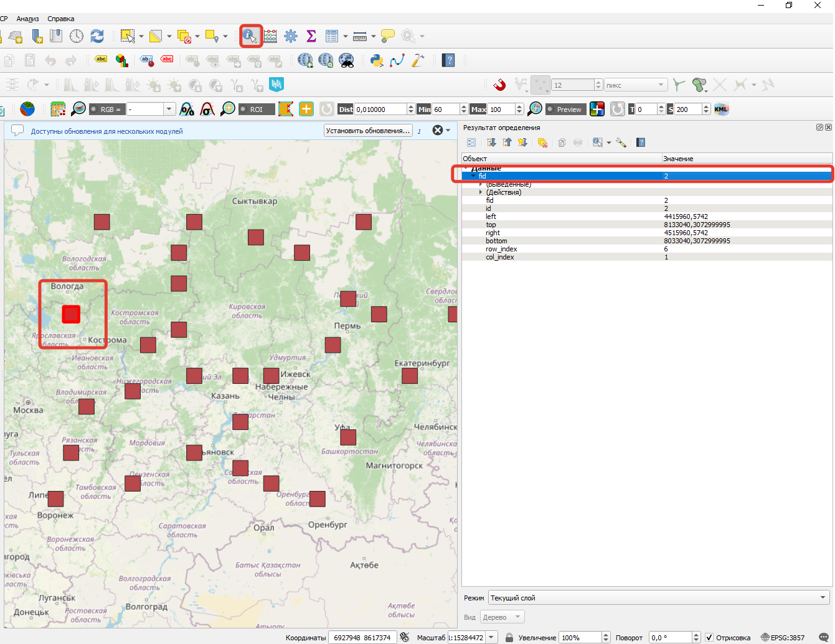Toggle the RGB radio button

(x=93, y=110)
